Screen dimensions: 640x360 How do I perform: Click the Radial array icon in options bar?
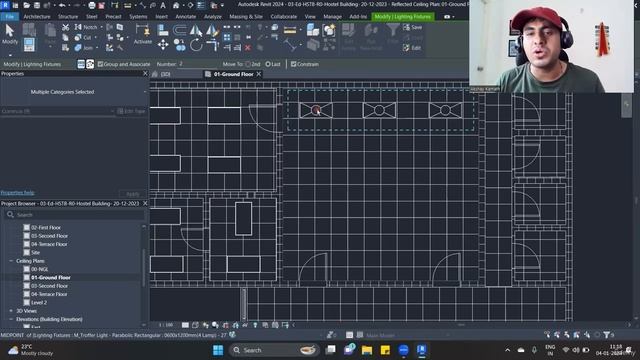point(90,64)
